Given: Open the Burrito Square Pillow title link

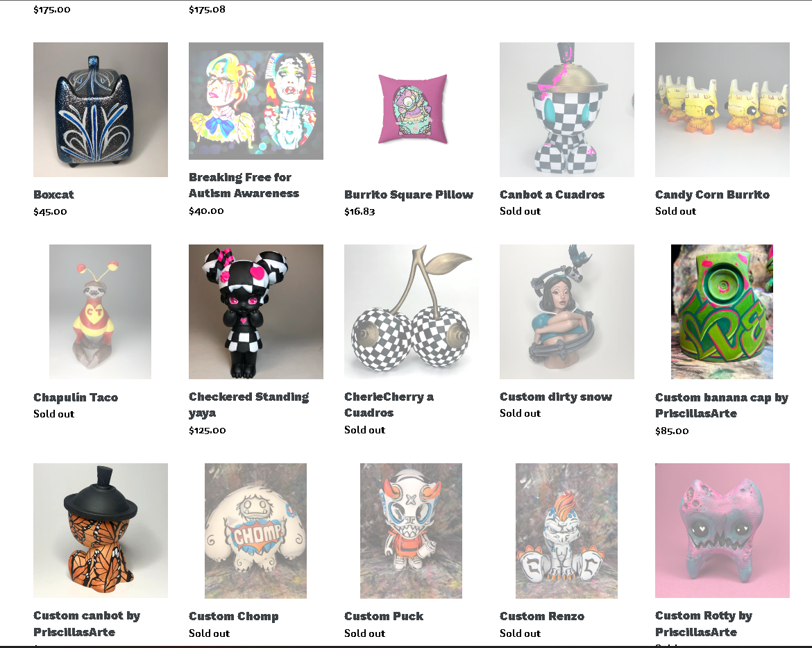Looking at the screenshot, I should tap(409, 194).
